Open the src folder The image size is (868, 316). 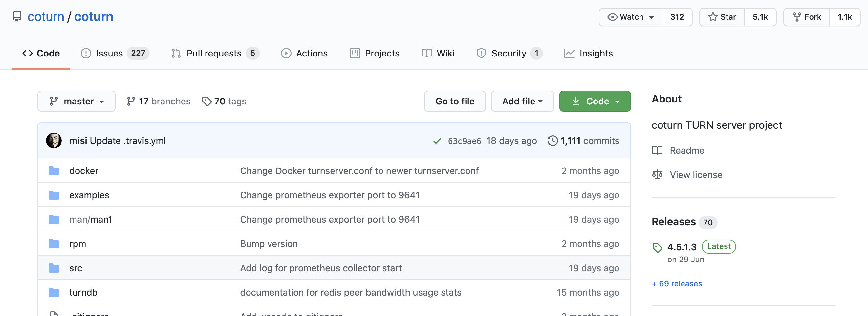[76, 268]
